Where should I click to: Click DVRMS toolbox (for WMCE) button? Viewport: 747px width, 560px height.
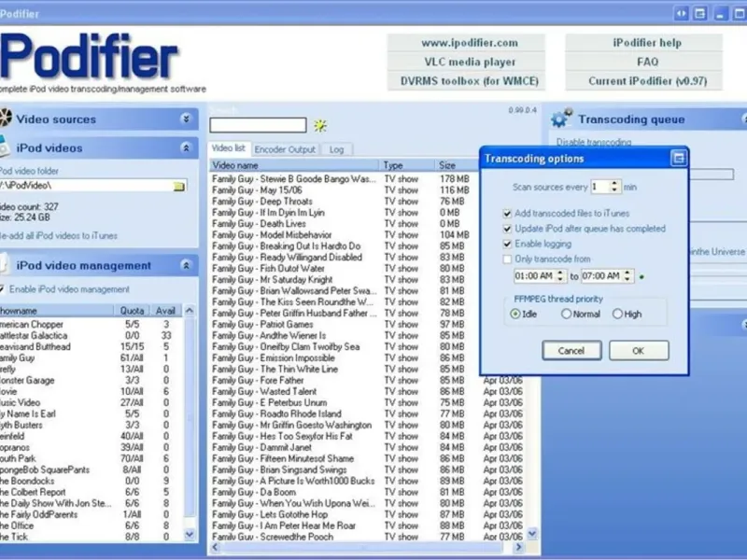point(466,81)
